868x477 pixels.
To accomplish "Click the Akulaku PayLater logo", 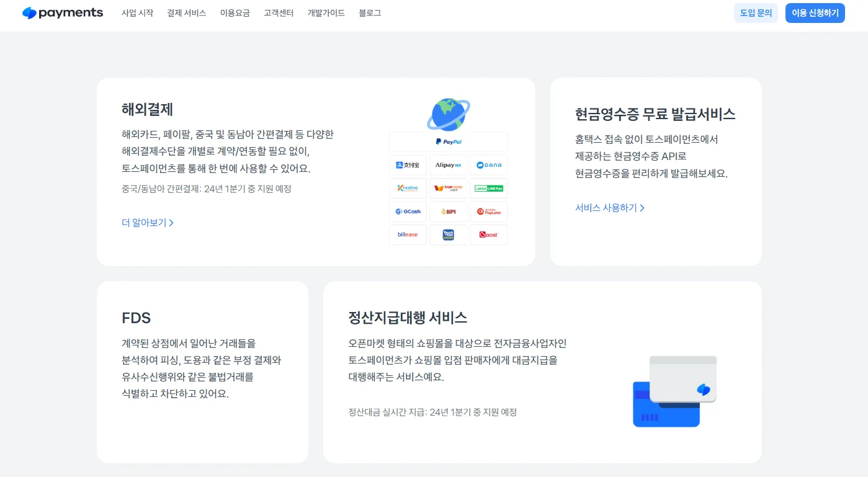I will click(488, 211).
